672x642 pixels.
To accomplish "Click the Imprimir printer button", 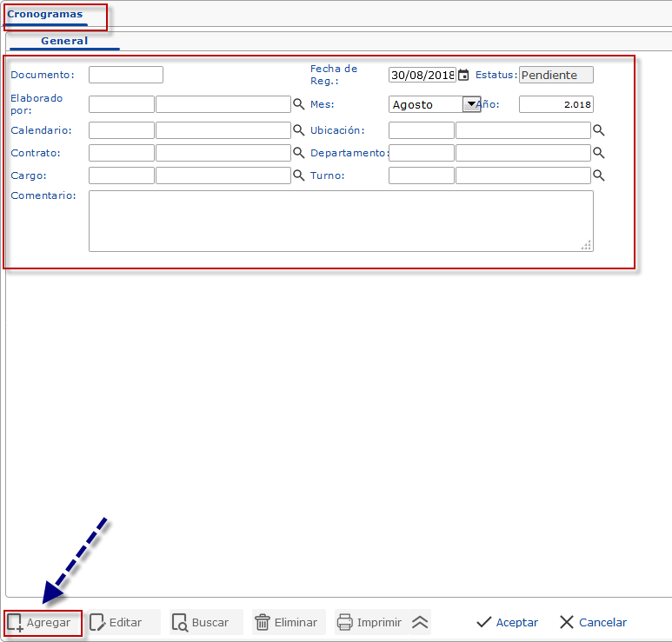I will pyautogui.click(x=369, y=622).
